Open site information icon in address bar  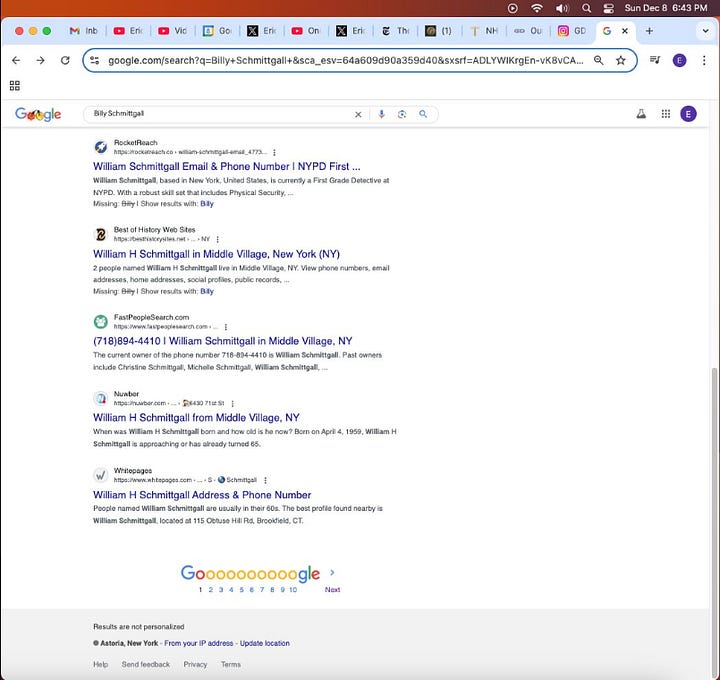[x=95, y=60]
